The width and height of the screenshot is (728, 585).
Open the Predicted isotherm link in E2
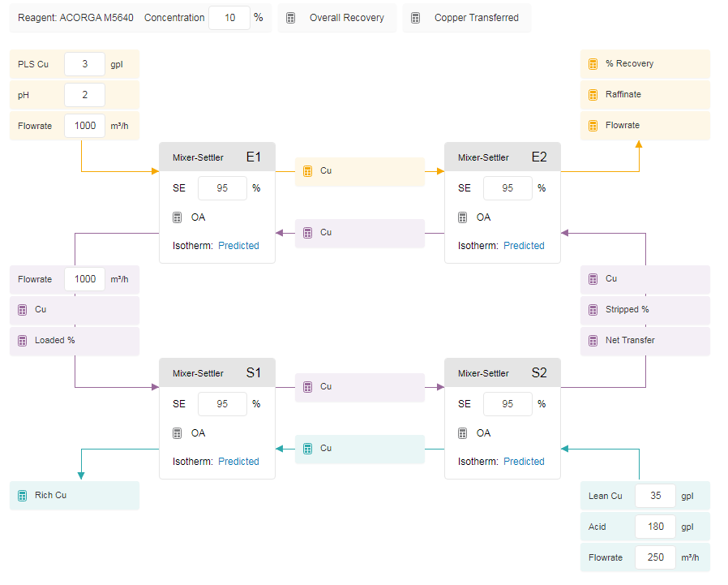(524, 246)
